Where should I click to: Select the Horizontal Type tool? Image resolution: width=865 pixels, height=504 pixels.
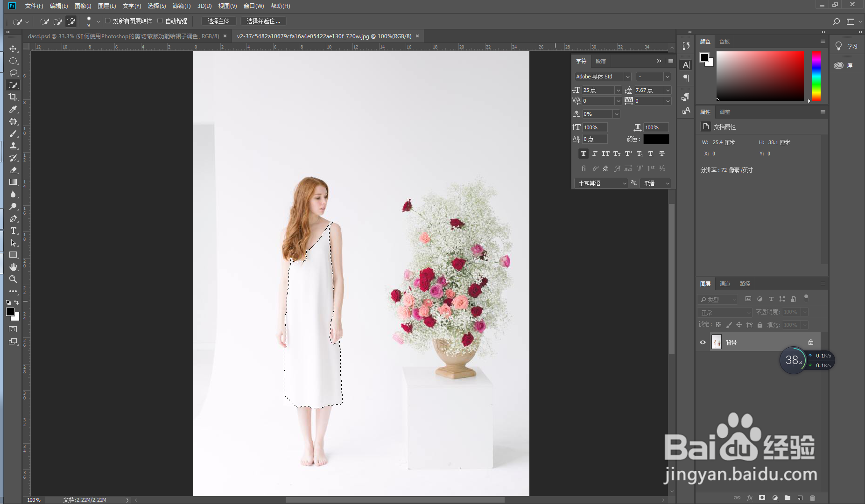13,231
